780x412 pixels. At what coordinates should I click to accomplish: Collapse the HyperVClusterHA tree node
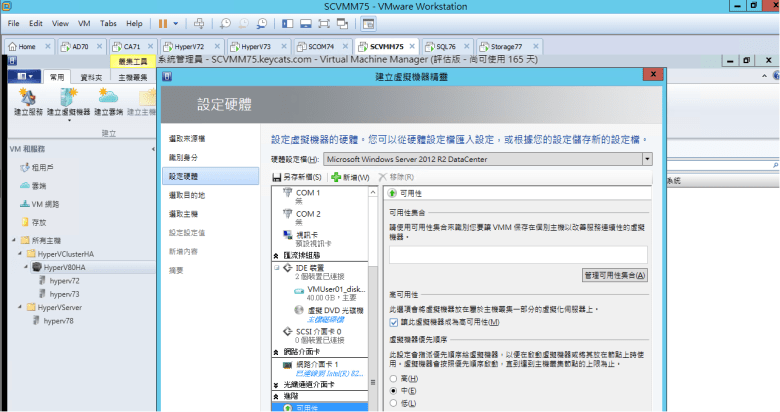click(x=19, y=254)
